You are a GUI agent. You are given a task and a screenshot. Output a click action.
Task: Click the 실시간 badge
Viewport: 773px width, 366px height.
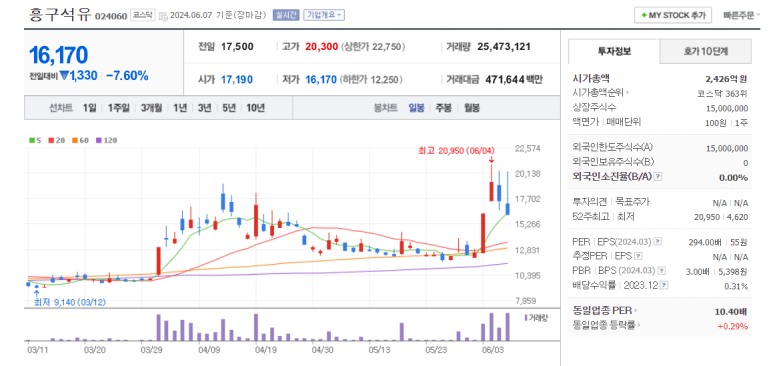[286, 15]
